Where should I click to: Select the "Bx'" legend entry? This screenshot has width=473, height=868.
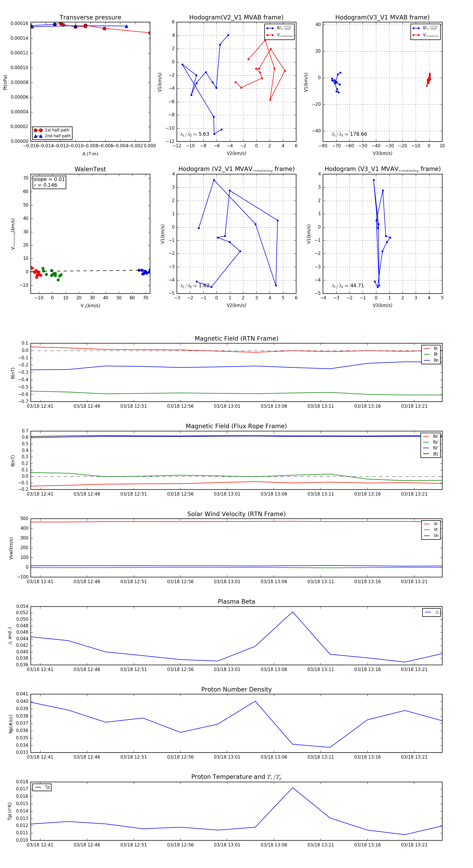tap(431, 436)
